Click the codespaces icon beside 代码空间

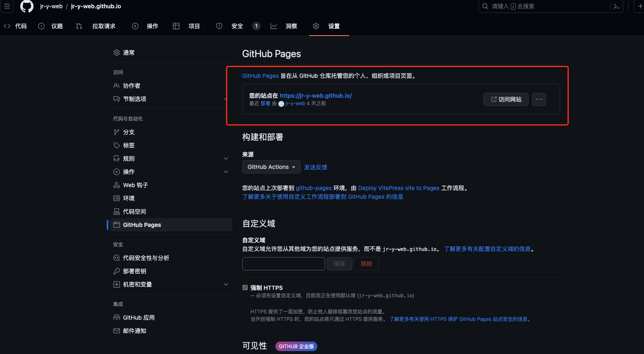pos(117,212)
